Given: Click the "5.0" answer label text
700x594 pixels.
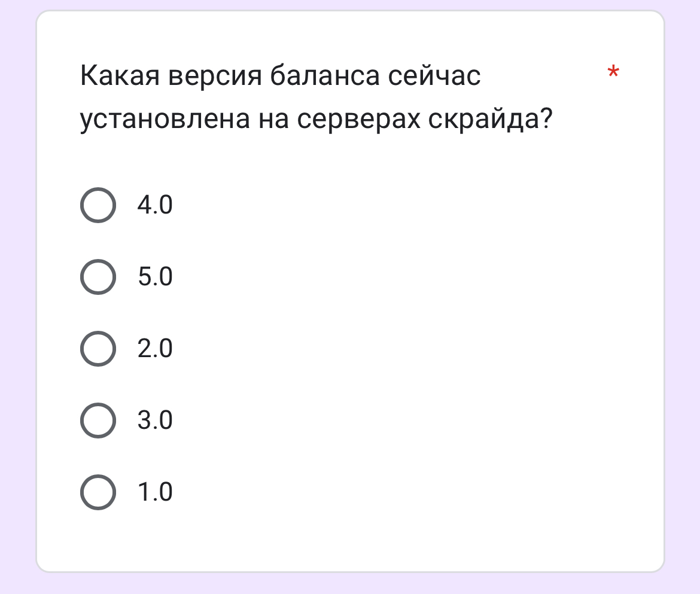Looking at the screenshot, I should coord(155,277).
